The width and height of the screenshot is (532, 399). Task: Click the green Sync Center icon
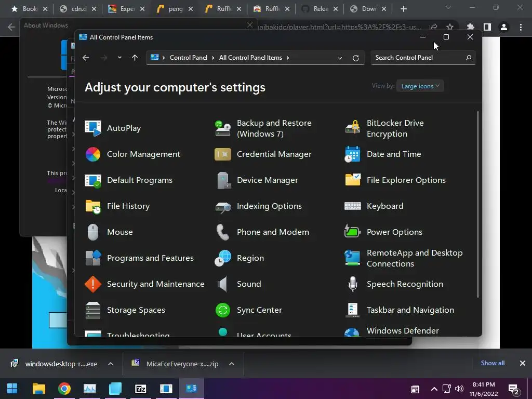[x=222, y=310]
